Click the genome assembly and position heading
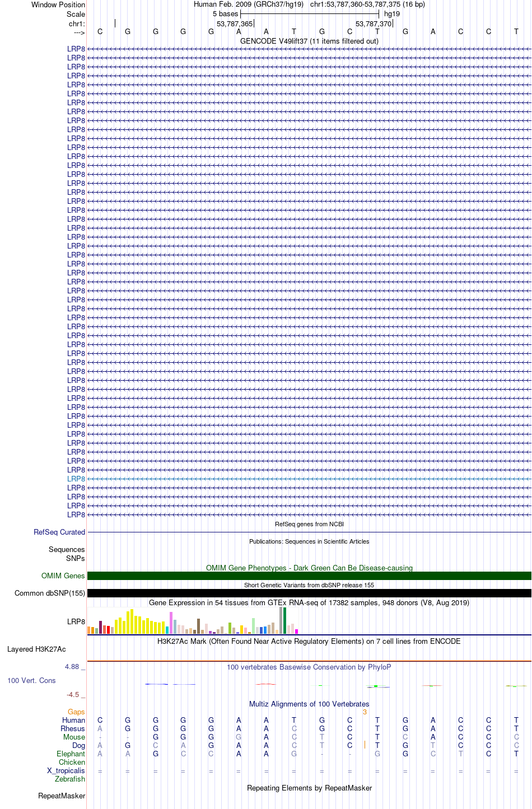 309,4
